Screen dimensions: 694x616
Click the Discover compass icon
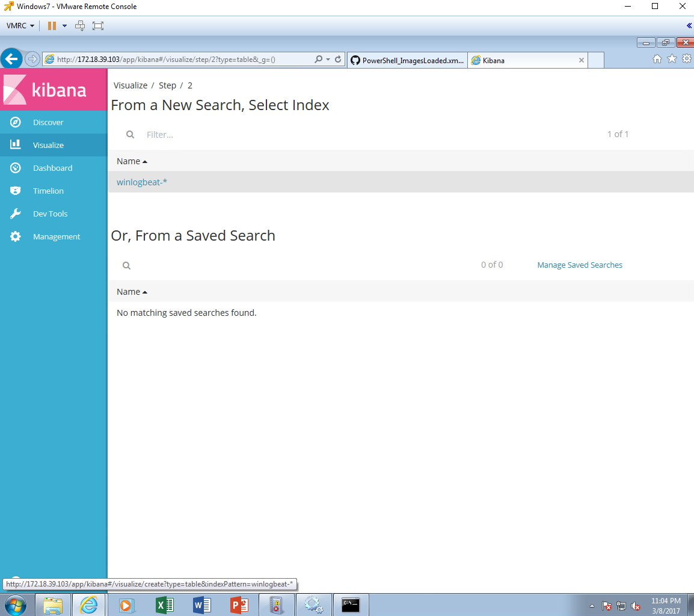click(x=16, y=122)
